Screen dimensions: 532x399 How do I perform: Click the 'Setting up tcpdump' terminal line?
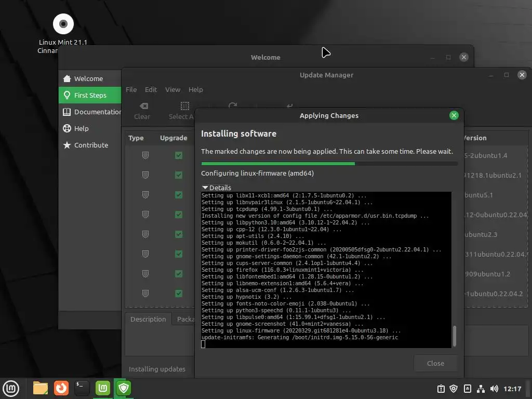(x=267, y=209)
